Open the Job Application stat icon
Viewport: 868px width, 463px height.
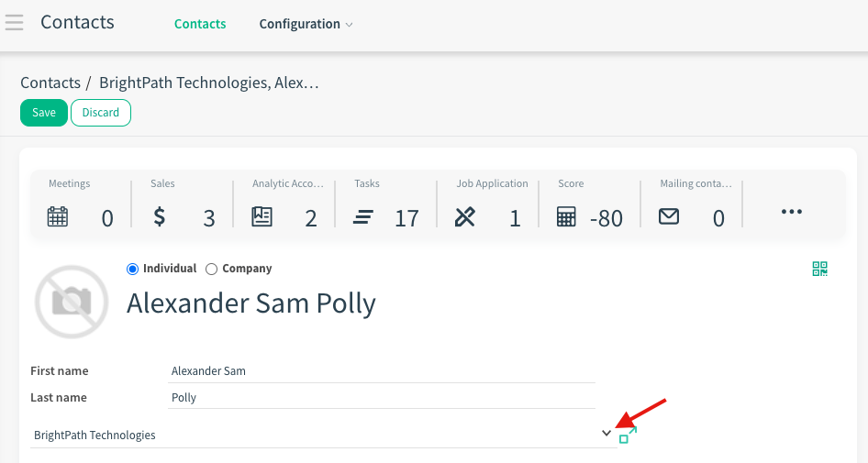(x=465, y=217)
